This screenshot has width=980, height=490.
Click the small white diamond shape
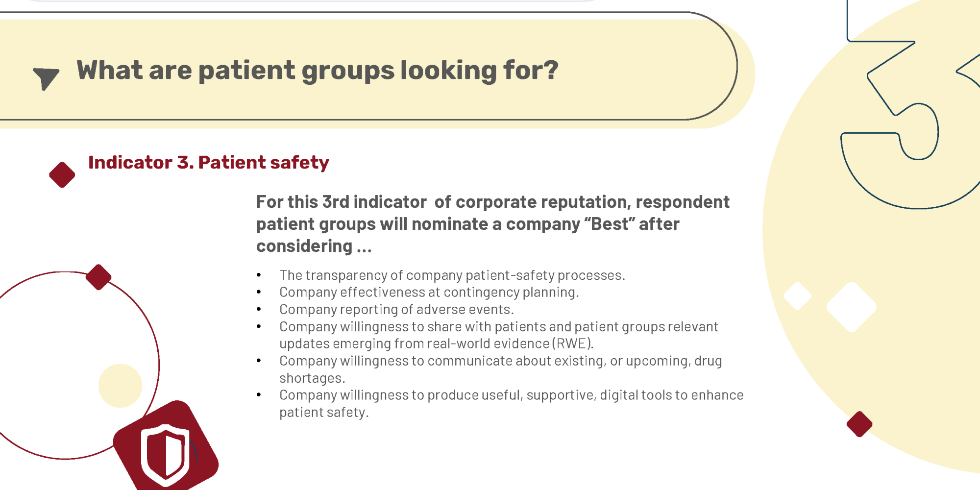(x=798, y=296)
